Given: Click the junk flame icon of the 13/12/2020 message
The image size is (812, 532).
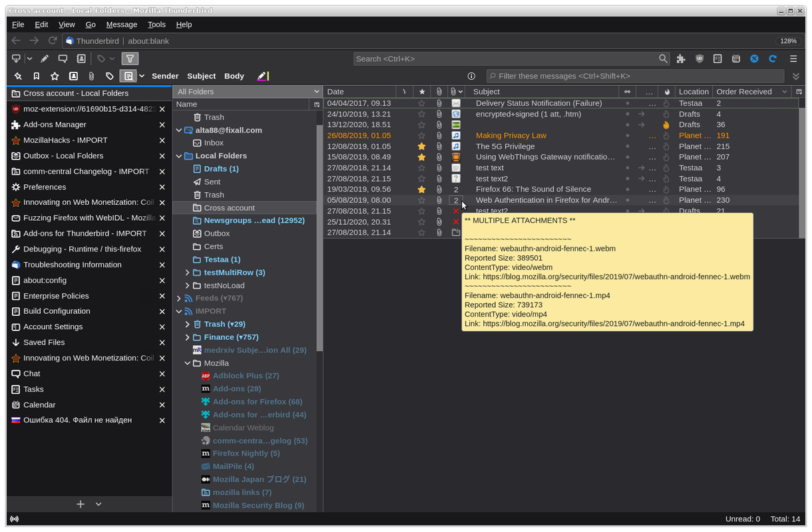Looking at the screenshot, I should pos(666,125).
